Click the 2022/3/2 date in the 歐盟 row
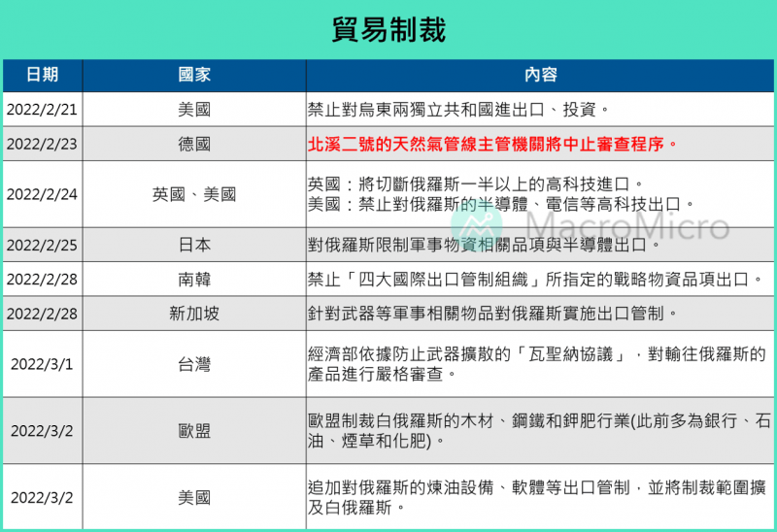Image resolution: width=777 pixels, height=532 pixels. click(42, 430)
